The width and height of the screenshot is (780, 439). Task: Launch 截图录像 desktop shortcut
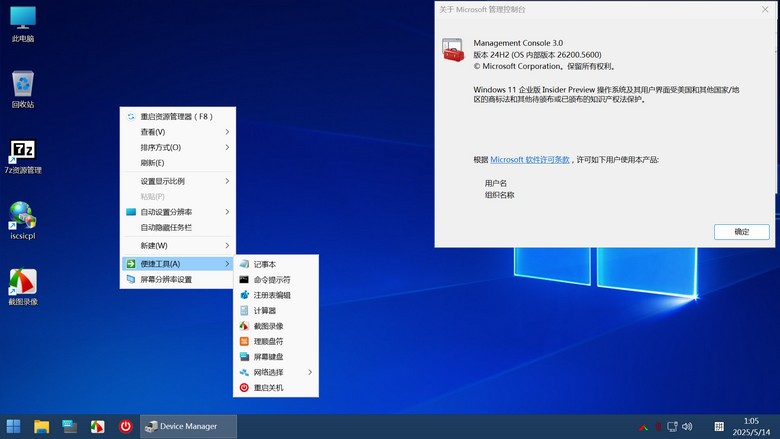[x=23, y=287]
